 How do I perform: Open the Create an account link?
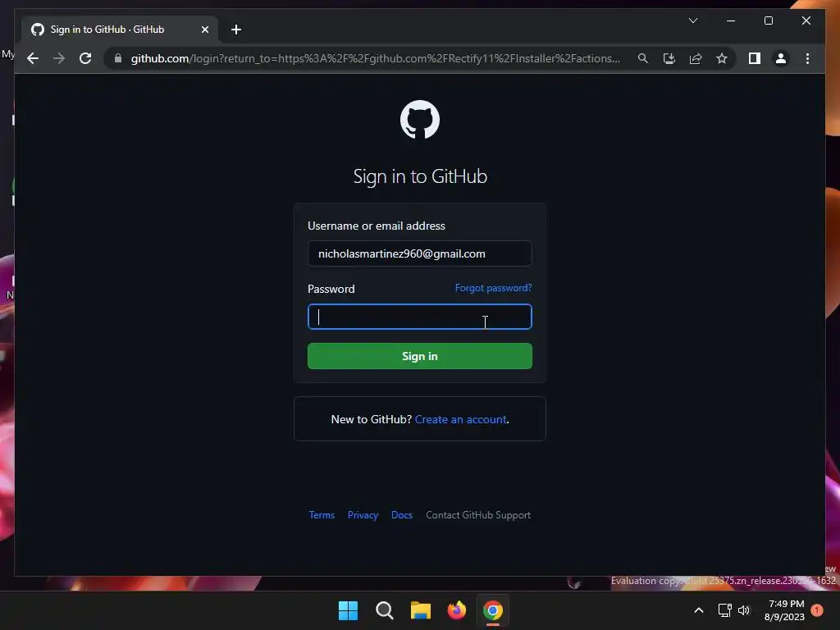pyautogui.click(x=460, y=419)
